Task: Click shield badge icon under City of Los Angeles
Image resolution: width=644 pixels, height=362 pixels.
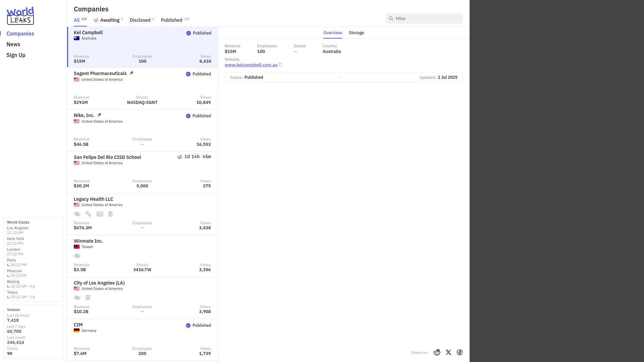Action: coord(88,298)
